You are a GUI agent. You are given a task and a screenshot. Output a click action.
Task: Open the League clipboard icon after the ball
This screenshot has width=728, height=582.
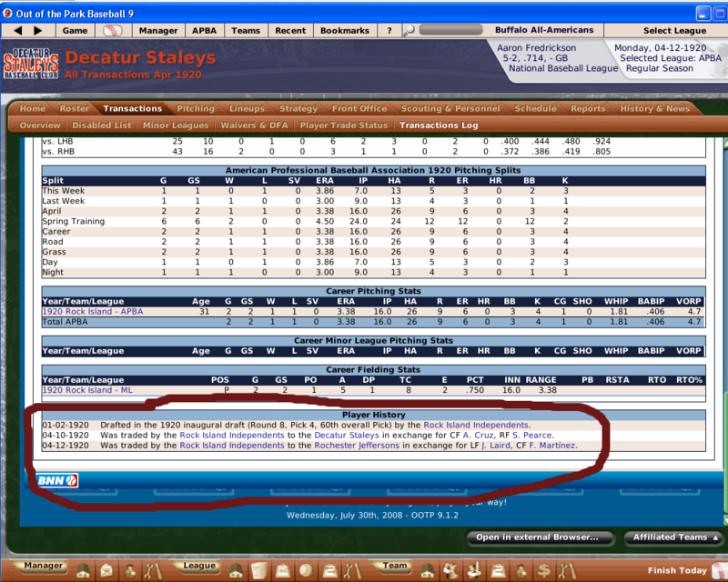pos(329,570)
